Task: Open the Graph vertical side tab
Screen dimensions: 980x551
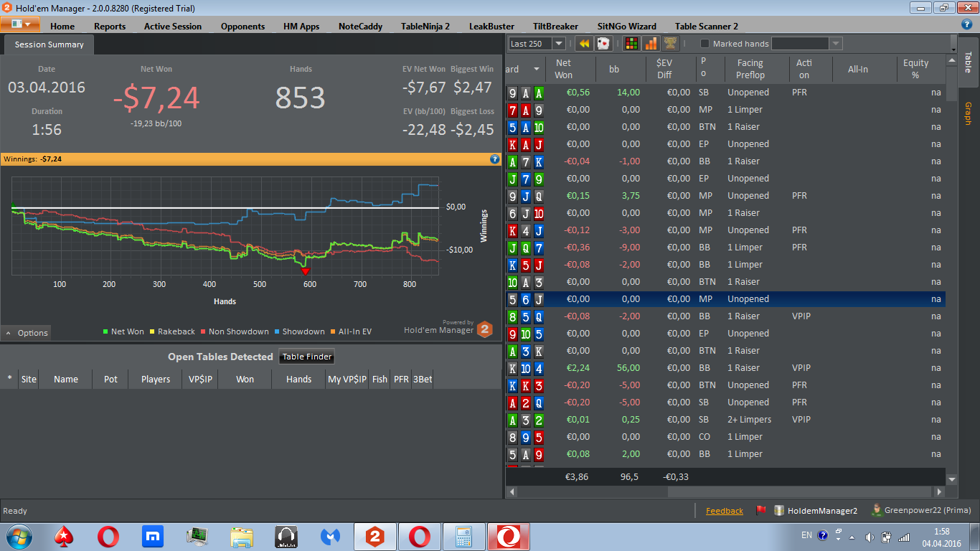Action: tap(968, 113)
